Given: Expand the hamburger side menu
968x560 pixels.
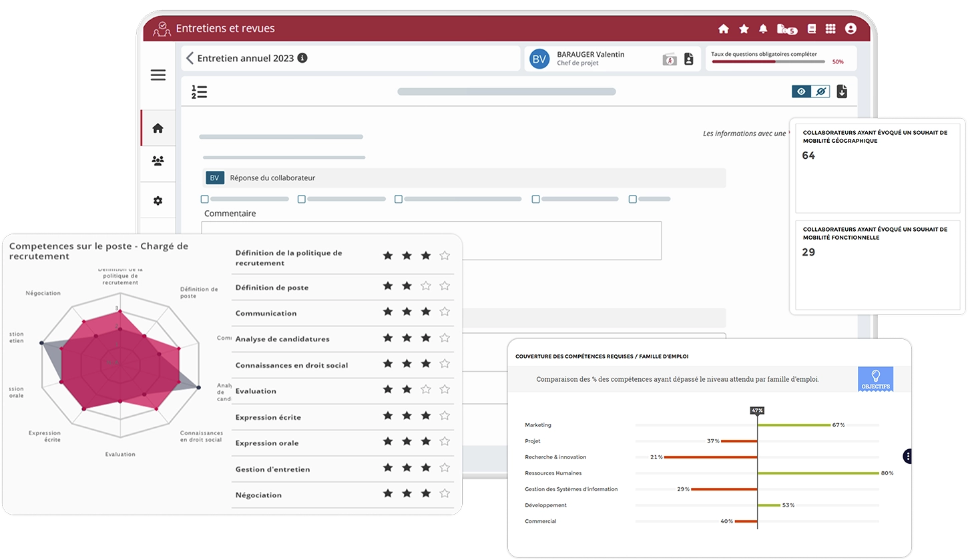Looking at the screenshot, I should [158, 75].
